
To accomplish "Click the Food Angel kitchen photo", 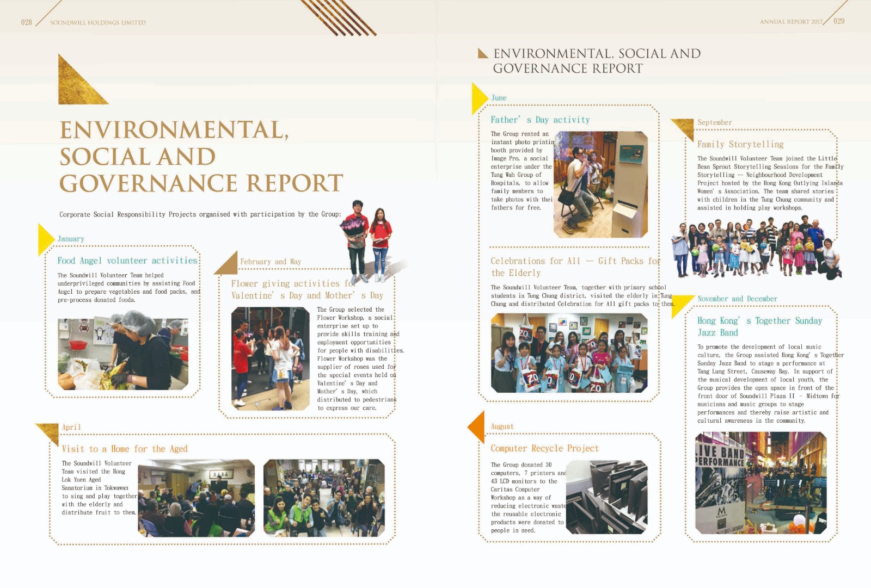I will (123, 350).
